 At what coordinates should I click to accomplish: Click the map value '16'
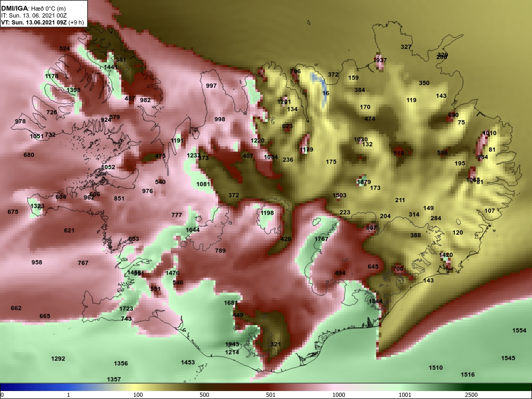(x=326, y=93)
